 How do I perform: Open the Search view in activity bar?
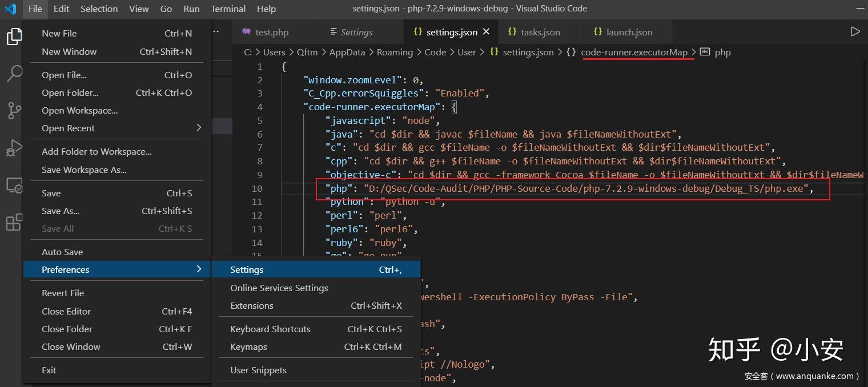pyautogui.click(x=14, y=74)
